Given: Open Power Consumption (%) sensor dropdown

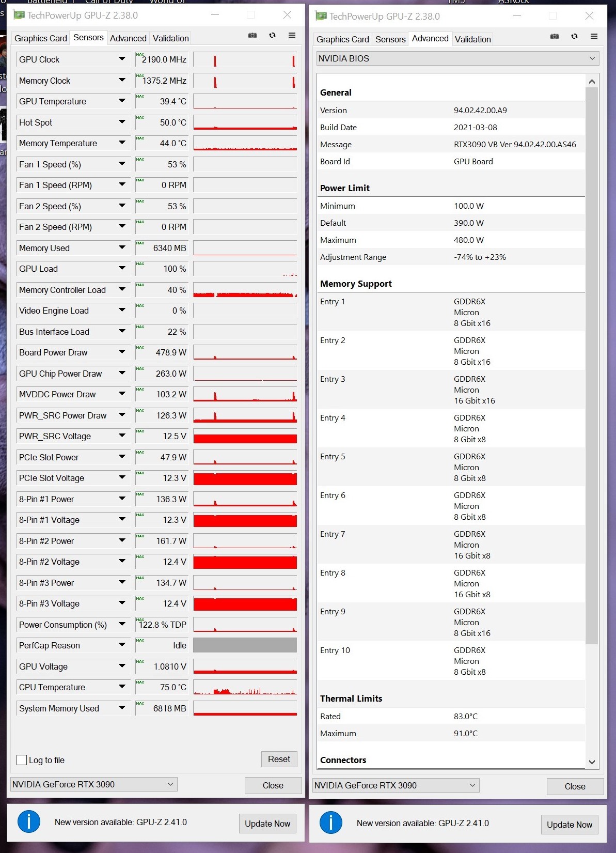Looking at the screenshot, I should tap(122, 624).
